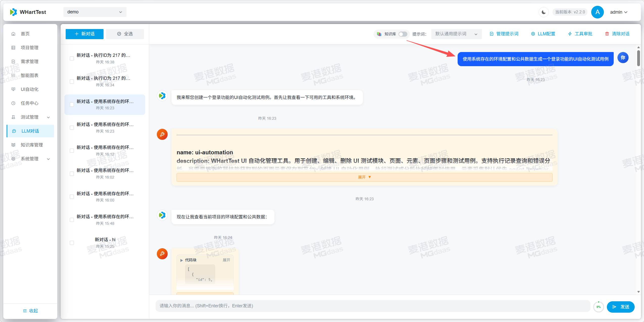Go to UI自动化 in sidebar

30,89
